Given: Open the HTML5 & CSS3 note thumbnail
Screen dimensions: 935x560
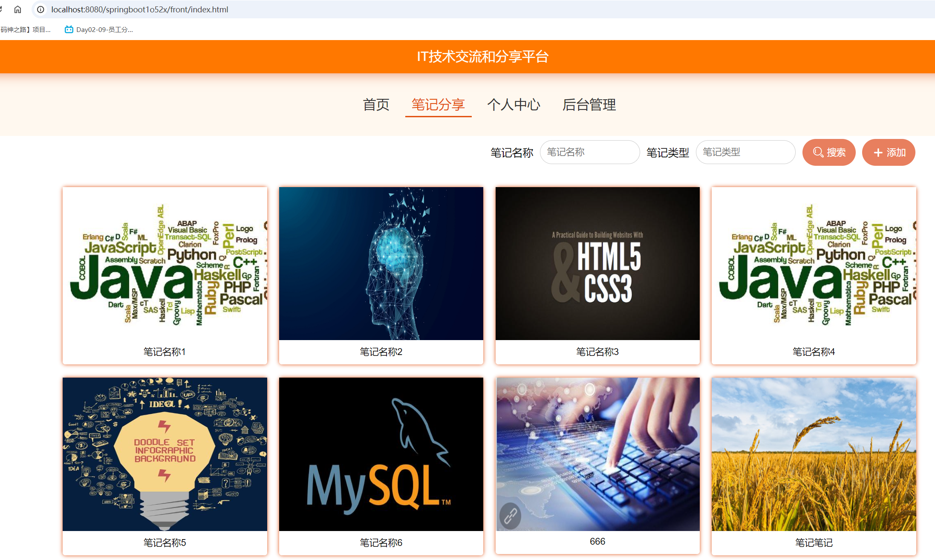Looking at the screenshot, I should [x=597, y=263].
